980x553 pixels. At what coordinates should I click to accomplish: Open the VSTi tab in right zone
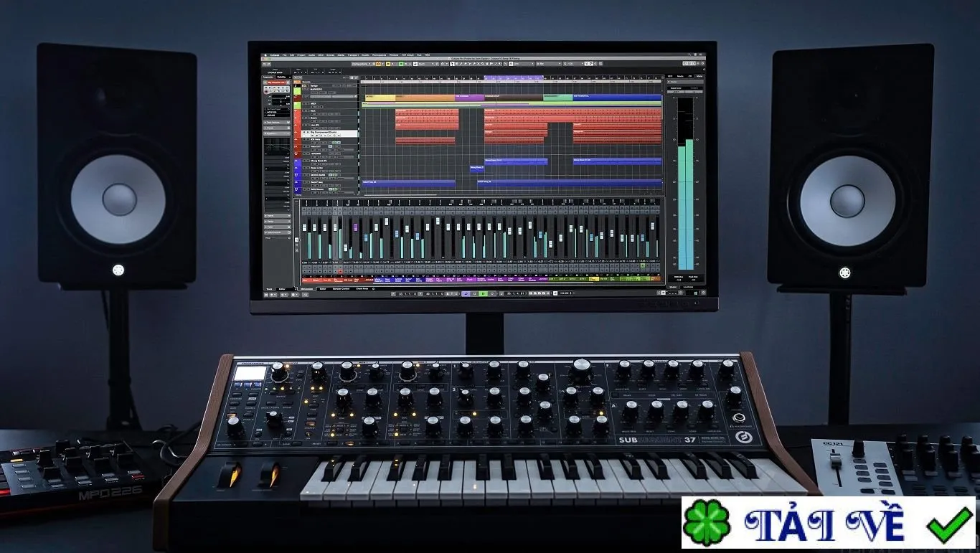pos(670,76)
